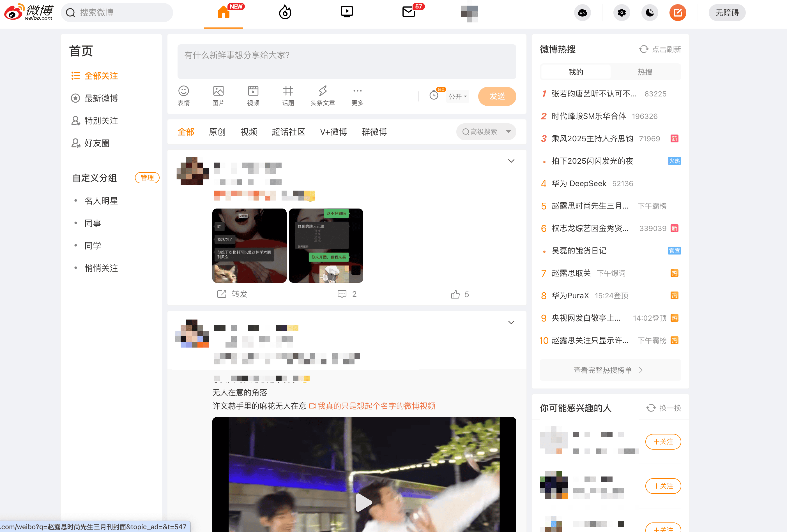This screenshot has height=532, width=787.
Task: Enable 无障碍 accessibility mode
Action: pos(727,13)
